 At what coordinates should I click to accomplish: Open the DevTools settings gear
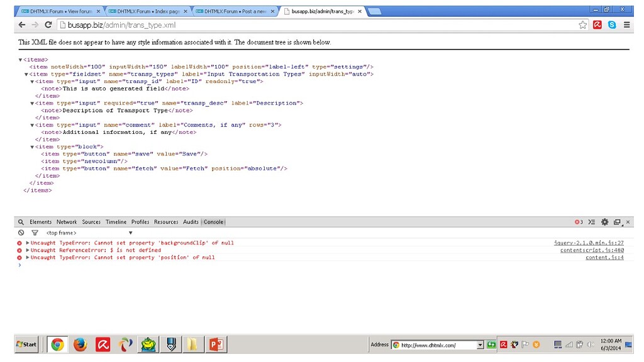point(604,222)
